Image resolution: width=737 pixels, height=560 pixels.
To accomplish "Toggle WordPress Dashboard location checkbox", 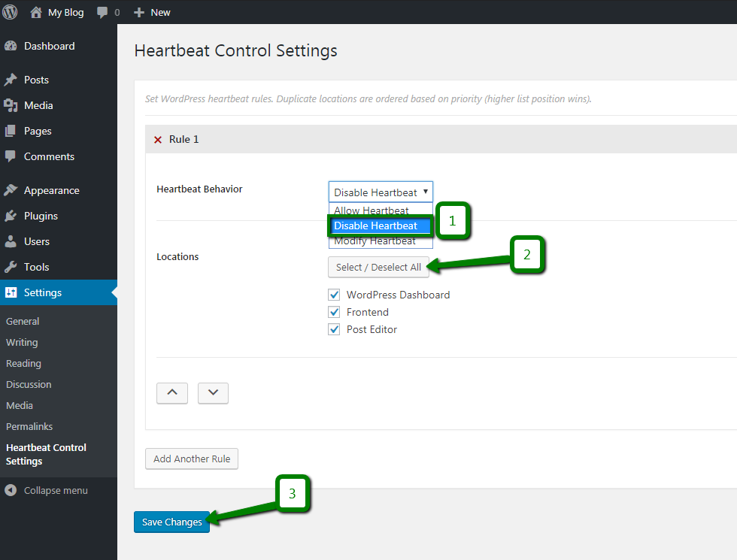I will click(x=334, y=295).
